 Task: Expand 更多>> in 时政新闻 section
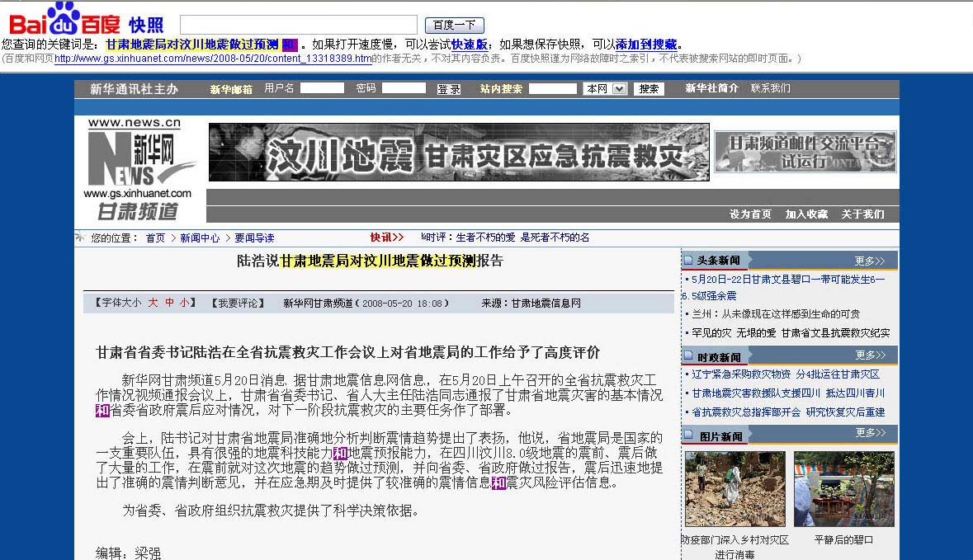pos(870,355)
